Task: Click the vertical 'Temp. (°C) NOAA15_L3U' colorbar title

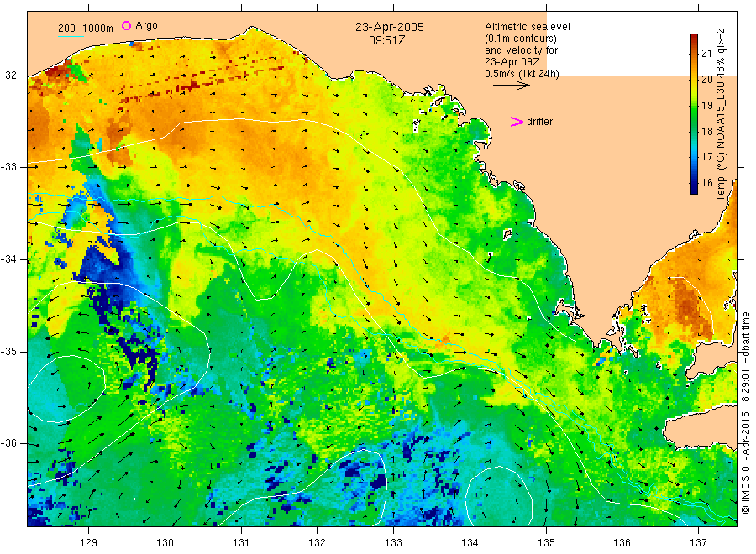Action: click(x=721, y=115)
